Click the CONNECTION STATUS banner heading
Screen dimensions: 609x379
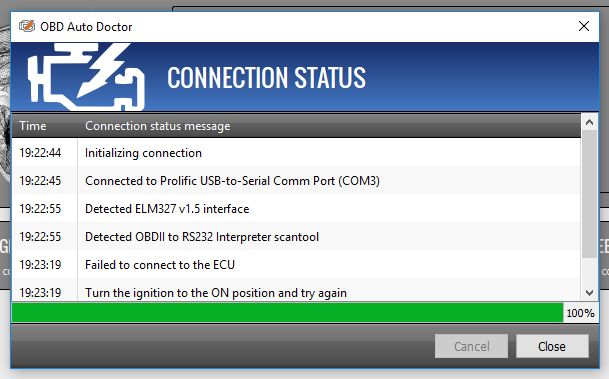coord(266,77)
